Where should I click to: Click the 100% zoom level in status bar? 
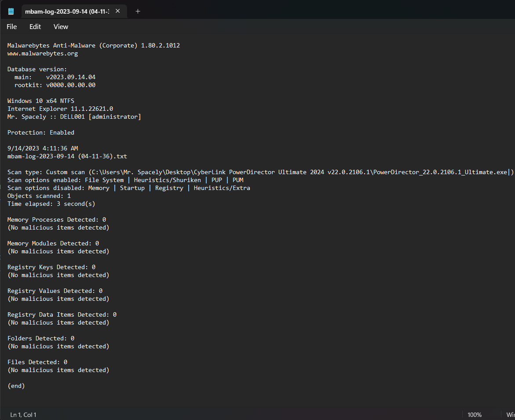[x=475, y=415]
